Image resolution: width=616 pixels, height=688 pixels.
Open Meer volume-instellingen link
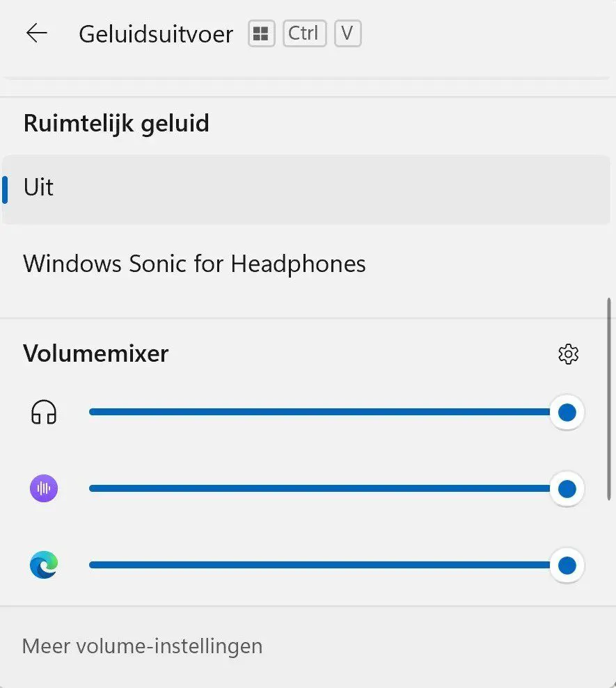pos(142,646)
